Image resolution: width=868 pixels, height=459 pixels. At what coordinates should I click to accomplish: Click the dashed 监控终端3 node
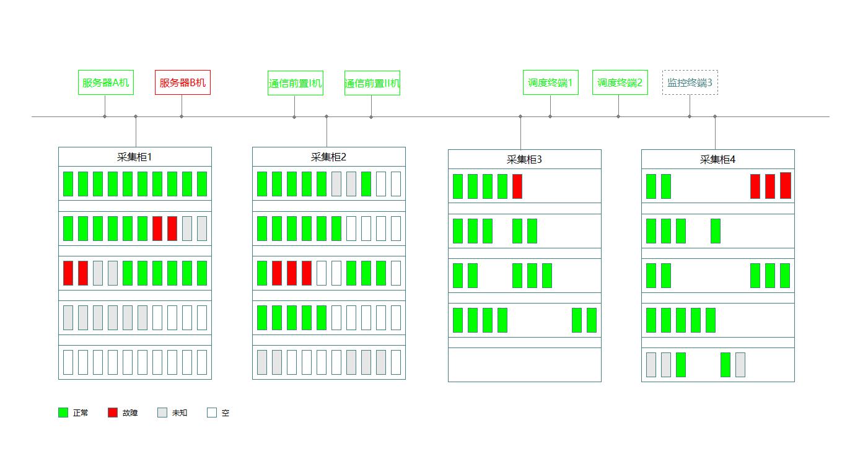tap(690, 82)
